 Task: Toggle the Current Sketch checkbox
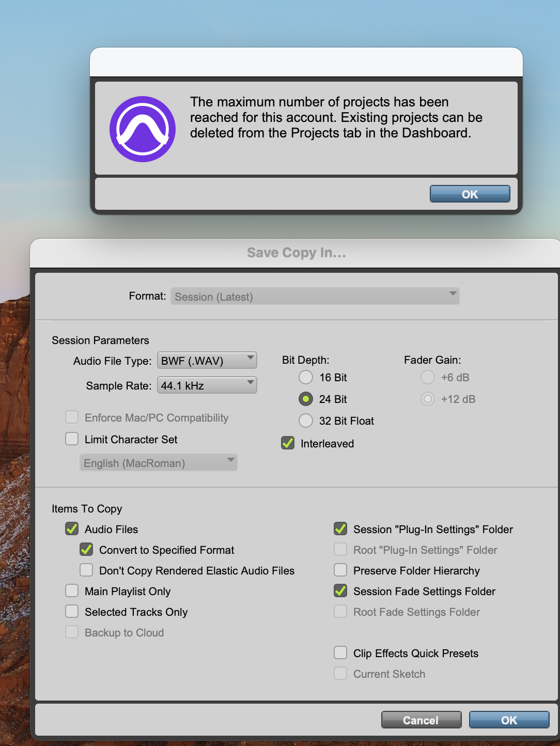click(340, 674)
